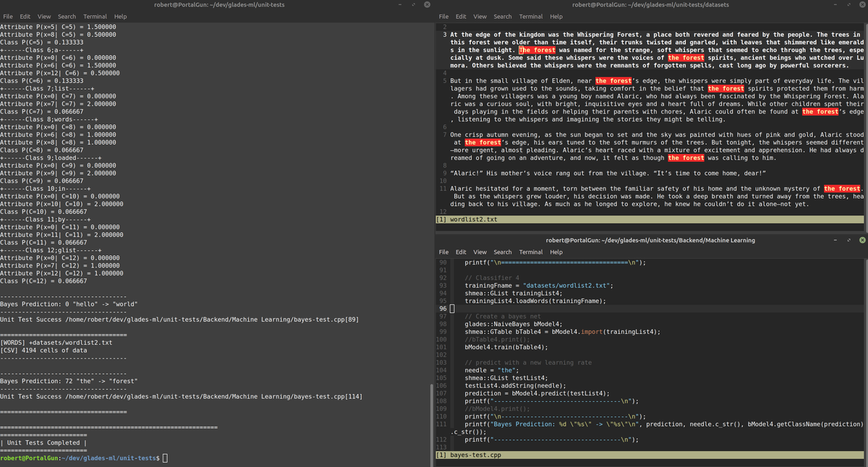The height and width of the screenshot is (467, 868).
Task: Minimize the Machine Learning terminal window
Action: pyautogui.click(x=835, y=240)
